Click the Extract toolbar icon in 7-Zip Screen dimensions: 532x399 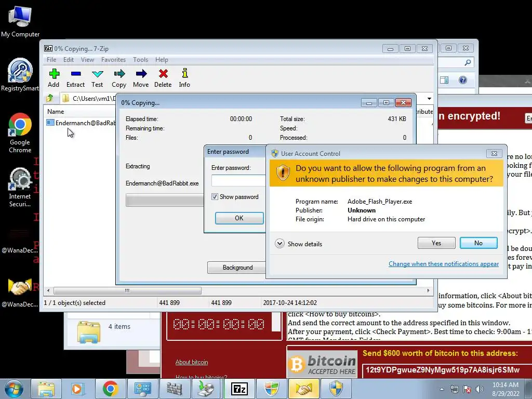[x=76, y=78]
